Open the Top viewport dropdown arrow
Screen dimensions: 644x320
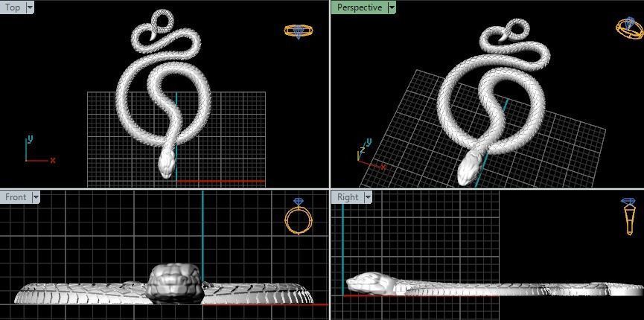click(30, 7)
